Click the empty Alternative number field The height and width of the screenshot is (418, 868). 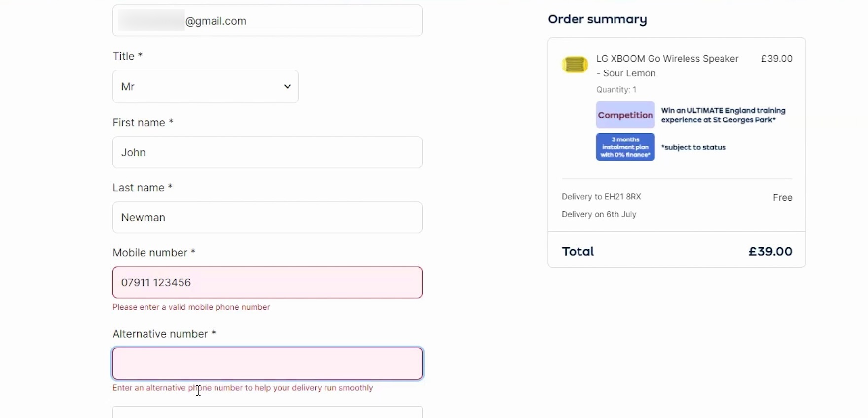267,364
